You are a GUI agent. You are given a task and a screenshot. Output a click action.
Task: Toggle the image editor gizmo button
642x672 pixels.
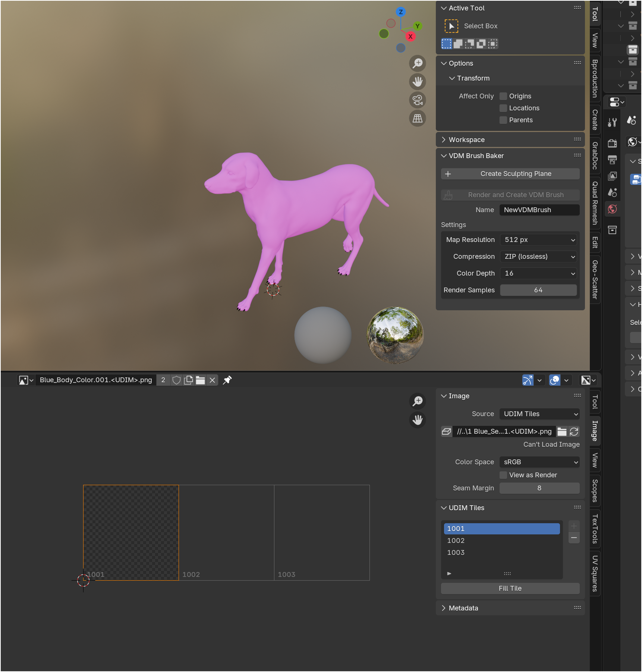pos(528,380)
